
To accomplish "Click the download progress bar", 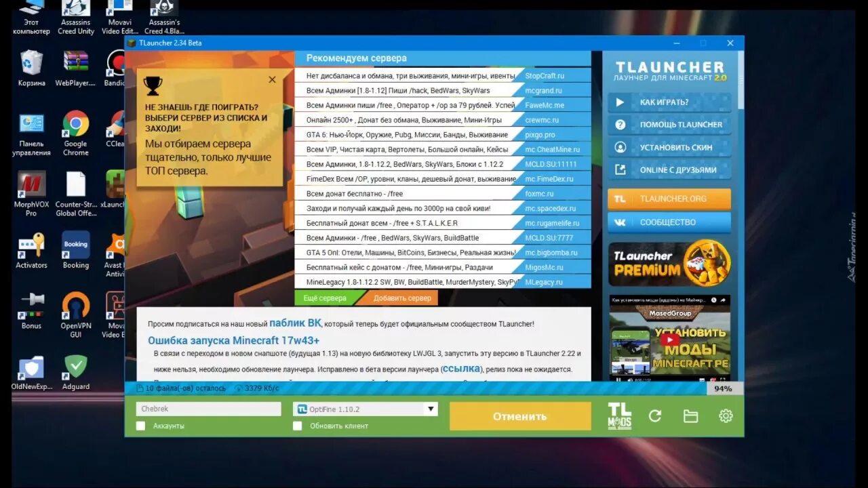I will pos(416,388).
